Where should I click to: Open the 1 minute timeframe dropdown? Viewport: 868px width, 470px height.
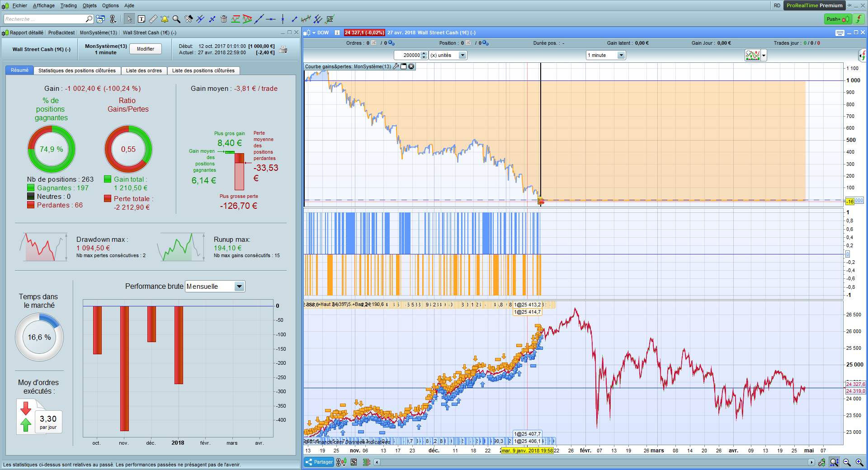605,55
